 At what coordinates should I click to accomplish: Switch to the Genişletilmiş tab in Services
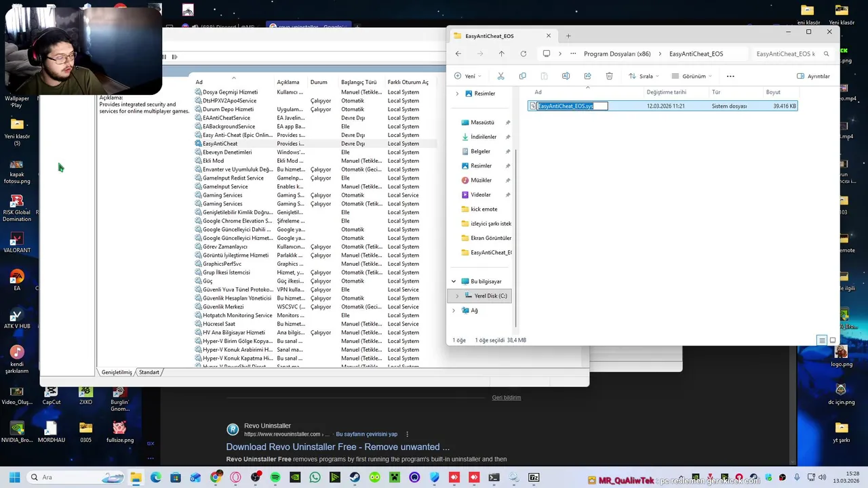[117, 372]
